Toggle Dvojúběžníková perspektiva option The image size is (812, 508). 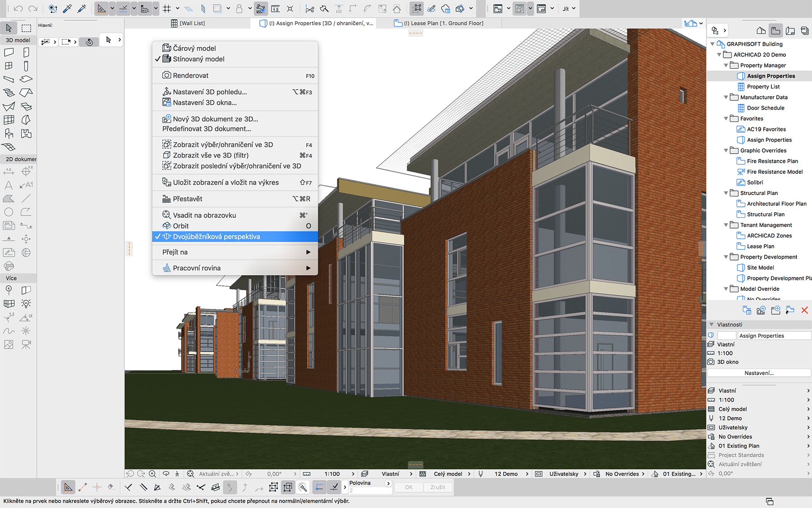tap(216, 237)
